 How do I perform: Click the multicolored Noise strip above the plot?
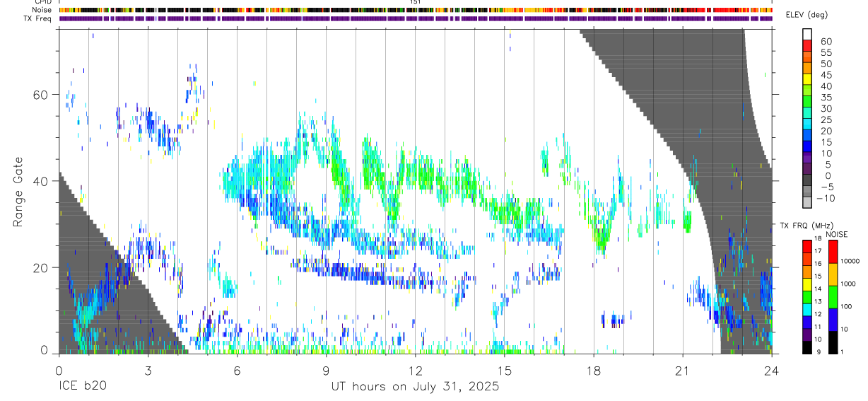(415, 10)
